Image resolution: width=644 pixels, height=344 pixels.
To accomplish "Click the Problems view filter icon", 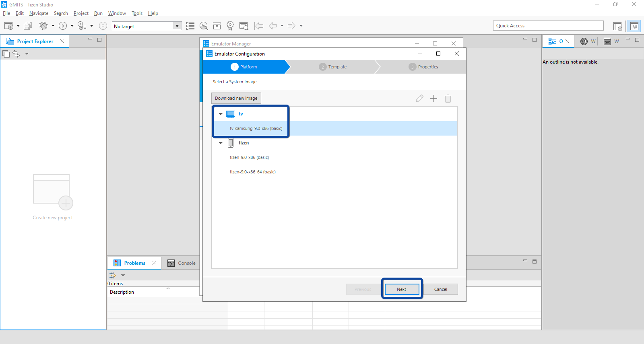I will (x=113, y=275).
